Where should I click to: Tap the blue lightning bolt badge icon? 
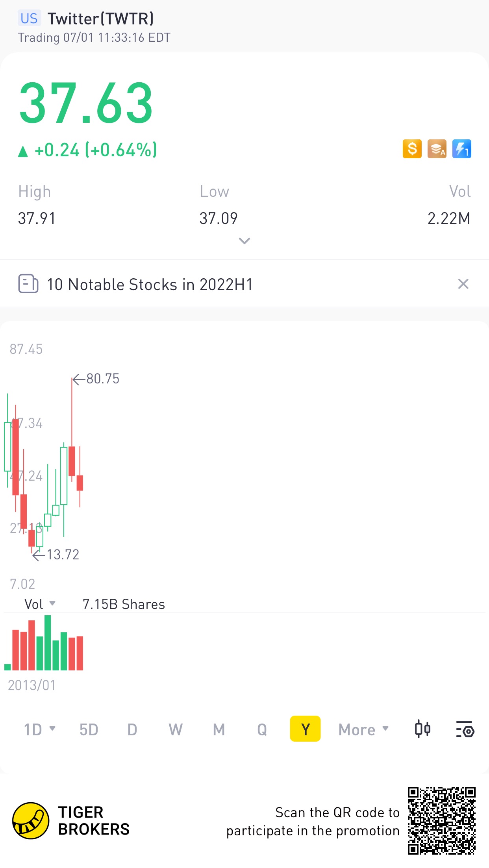[461, 149]
